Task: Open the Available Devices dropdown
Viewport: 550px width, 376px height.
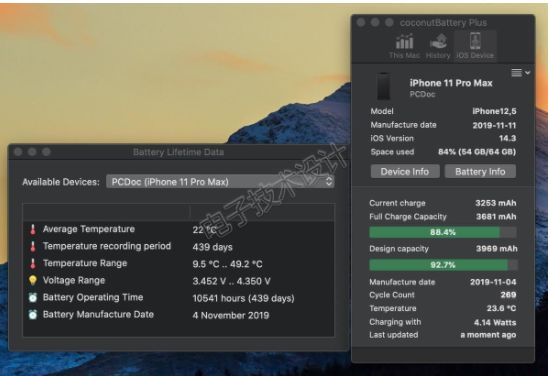Action: (x=220, y=182)
